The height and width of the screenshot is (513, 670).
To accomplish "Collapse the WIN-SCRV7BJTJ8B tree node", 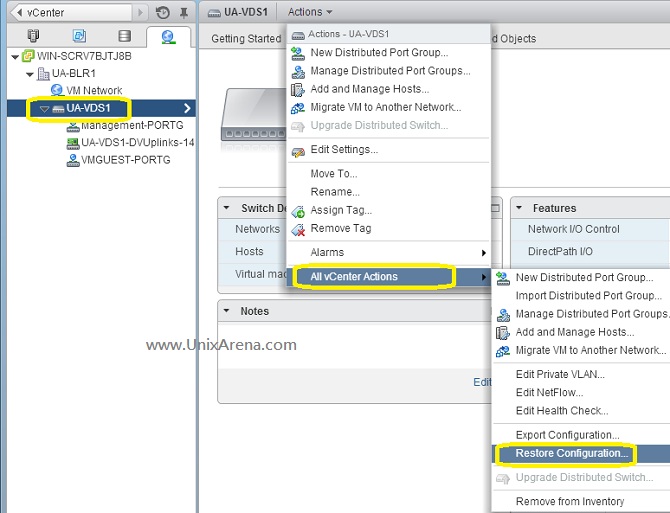I will click(x=15, y=56).
